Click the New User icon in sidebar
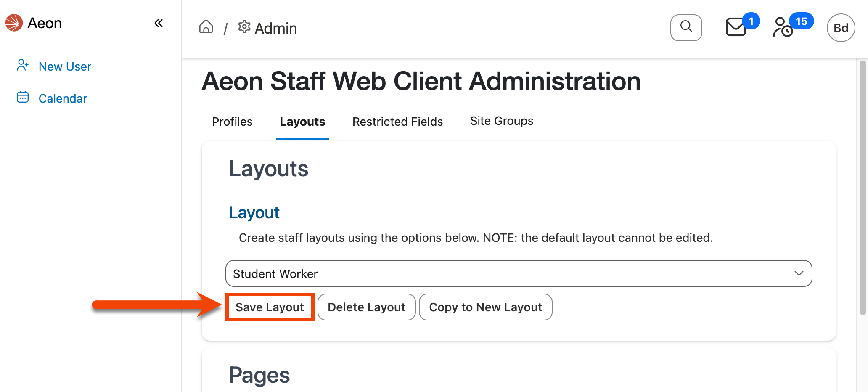Image resolution: width=868 pixels, height=392 pixels. [23, 65]
